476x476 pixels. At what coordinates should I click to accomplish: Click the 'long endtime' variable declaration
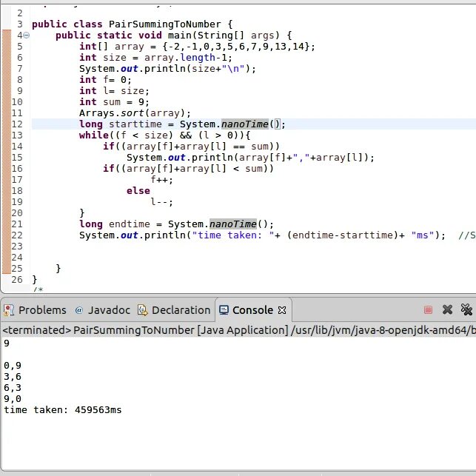click(176, 224)
